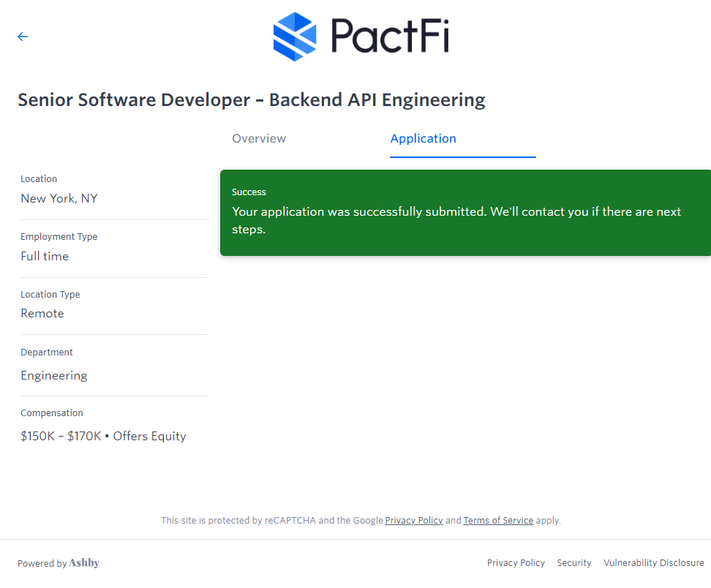Click the Engineering department value
The image size is (711, 588).
[x=54, y=375]
